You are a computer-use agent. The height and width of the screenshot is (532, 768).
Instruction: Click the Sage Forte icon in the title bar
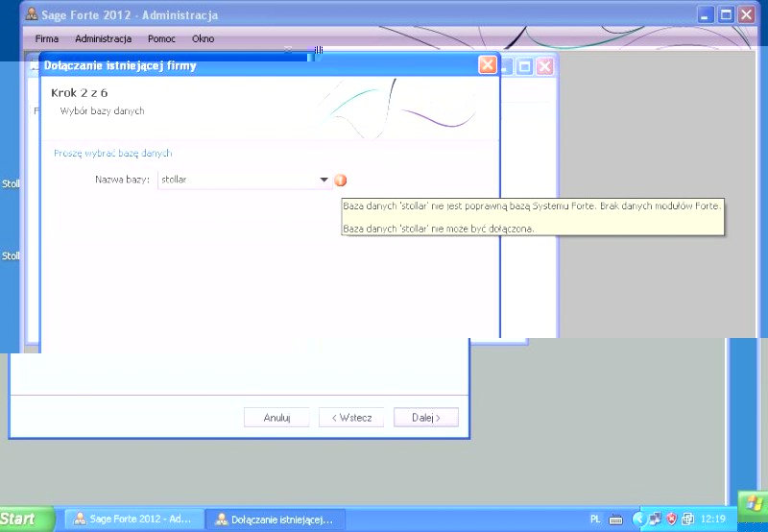pyautogui.click(x=32, y=14)
